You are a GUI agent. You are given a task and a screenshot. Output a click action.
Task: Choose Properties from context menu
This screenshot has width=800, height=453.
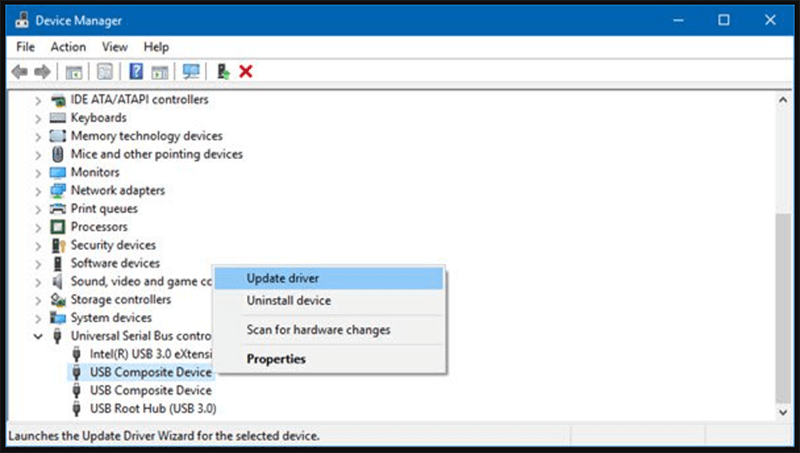[329, 359]
